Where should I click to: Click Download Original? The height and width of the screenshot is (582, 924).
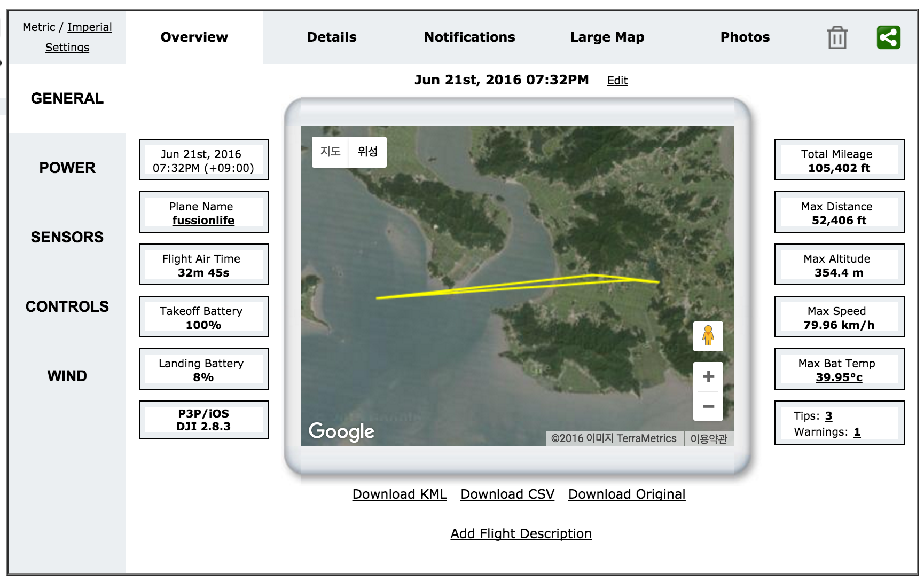click(x=627, y=494)
